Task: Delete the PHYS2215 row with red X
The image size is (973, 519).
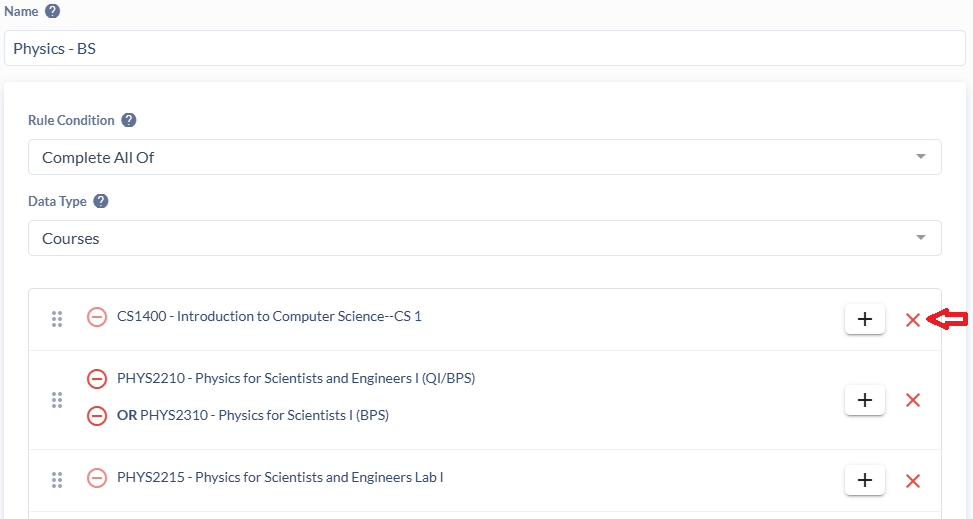Action: (x=912, y=481)
